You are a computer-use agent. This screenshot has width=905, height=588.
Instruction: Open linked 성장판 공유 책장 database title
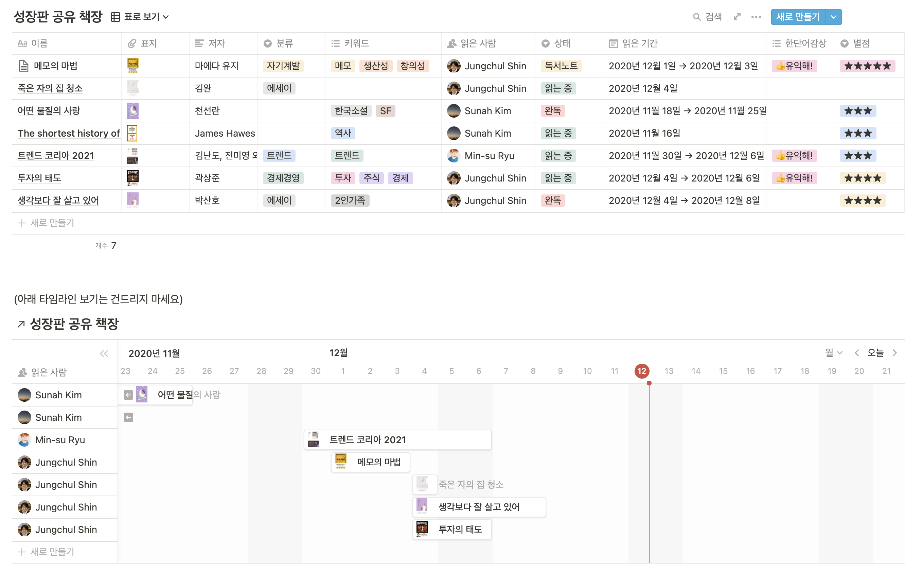(74, 324)
